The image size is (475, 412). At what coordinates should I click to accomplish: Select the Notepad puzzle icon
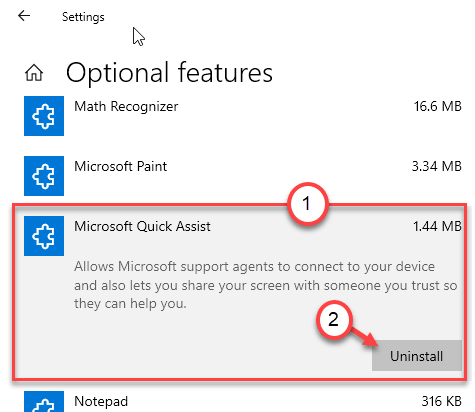click(44, 401)
